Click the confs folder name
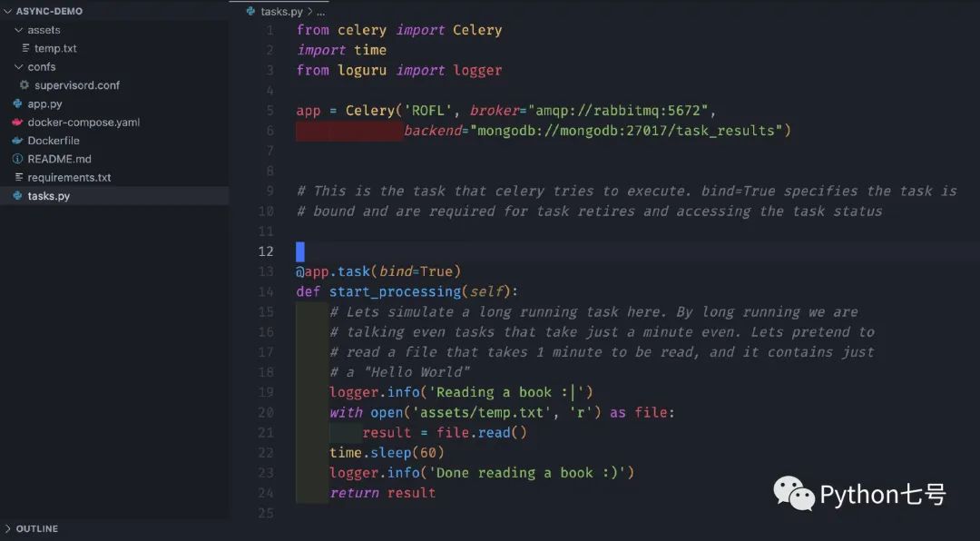Screen dimensions: 980x541 [41, 67]
